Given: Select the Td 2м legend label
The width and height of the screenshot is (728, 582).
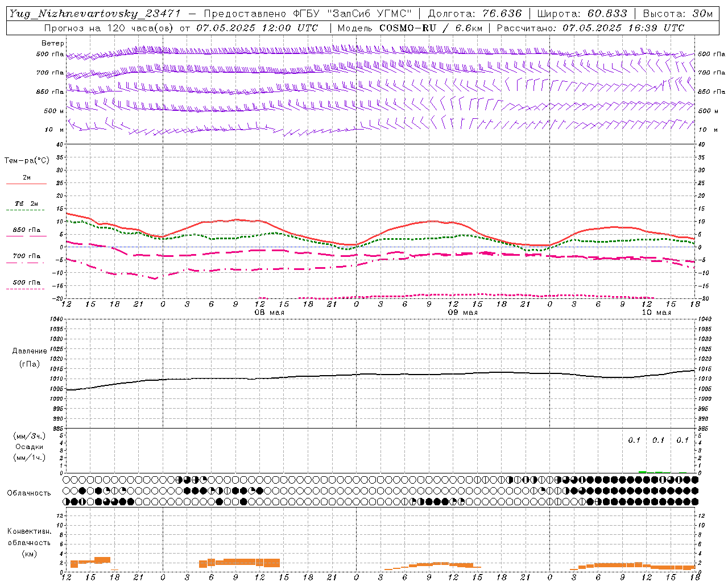Looking at the screenshot, I should (x=26, y=203).
